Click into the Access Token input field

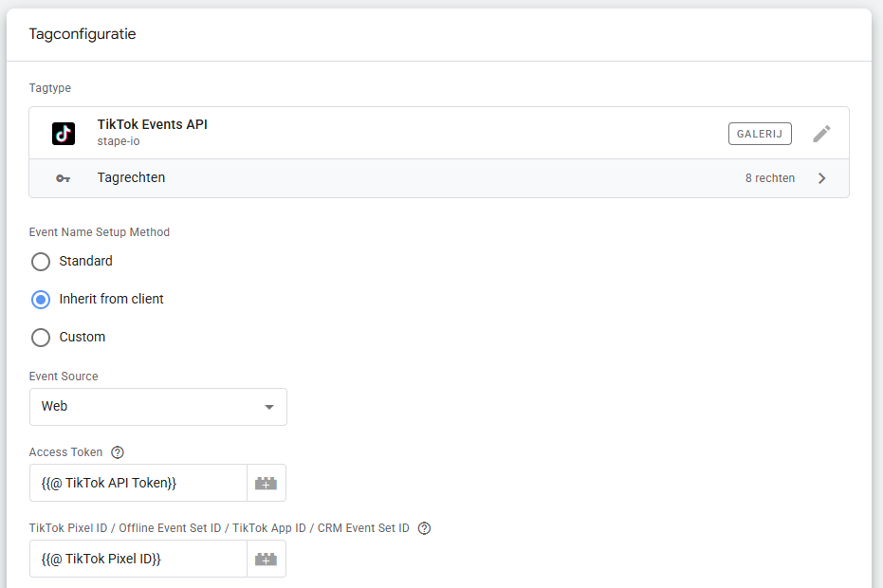[138, 483]
